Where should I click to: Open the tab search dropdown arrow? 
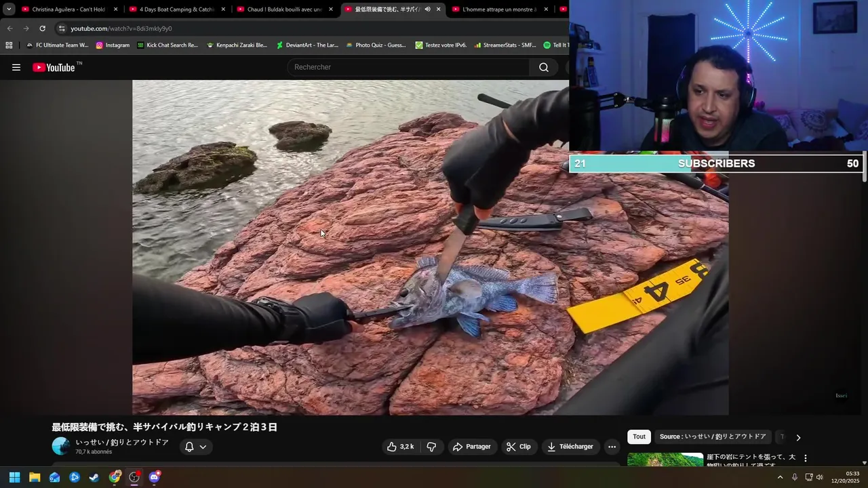(x=9, y=9)
